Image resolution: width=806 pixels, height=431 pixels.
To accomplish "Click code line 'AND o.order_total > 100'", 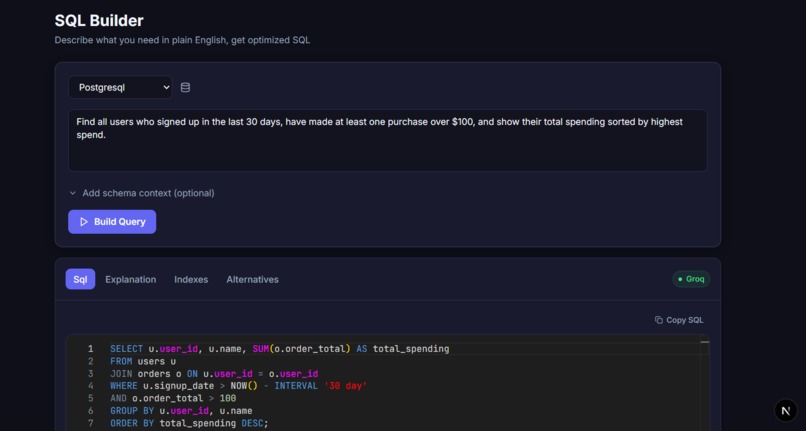I will click(x=173, y=398).
